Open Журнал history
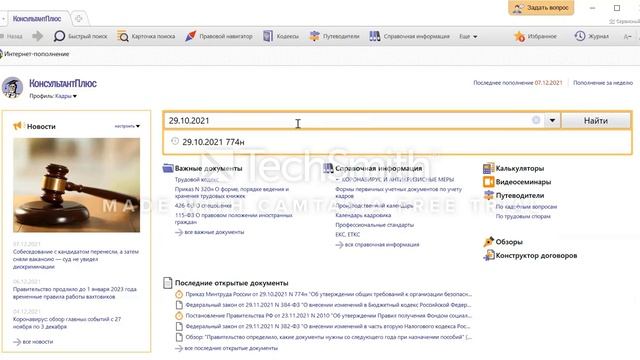Viewport: 640px width, 360px height. [591, 36]
